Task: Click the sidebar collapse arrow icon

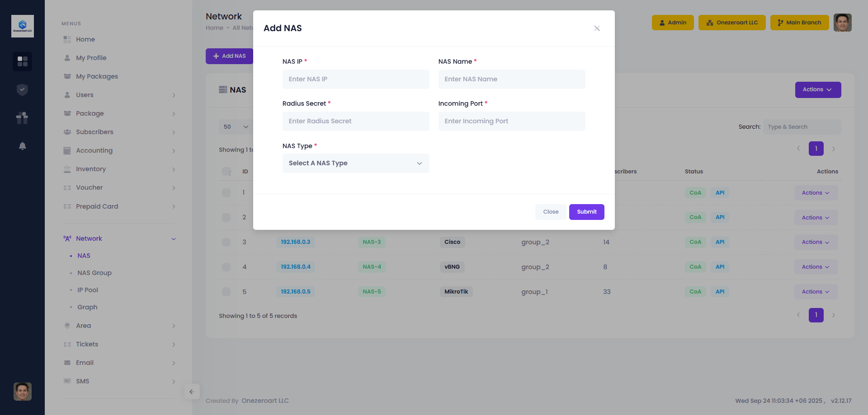Action: pyautogui.click(x=192, y=392)
